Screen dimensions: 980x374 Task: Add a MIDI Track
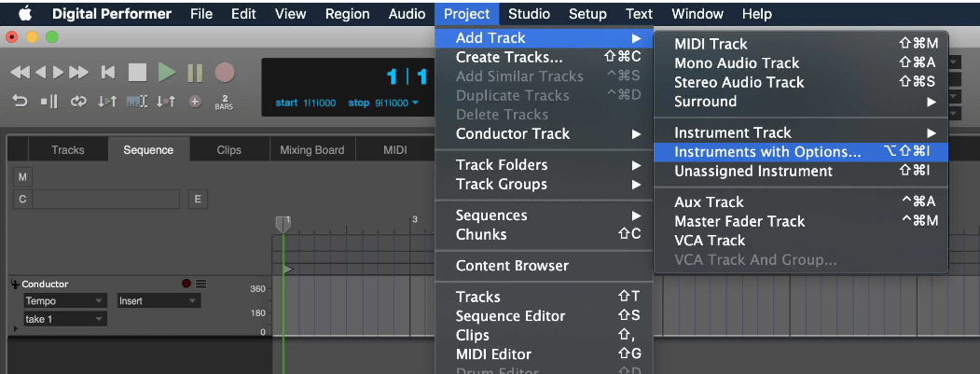pyautogui.click(x=801, y=44)
